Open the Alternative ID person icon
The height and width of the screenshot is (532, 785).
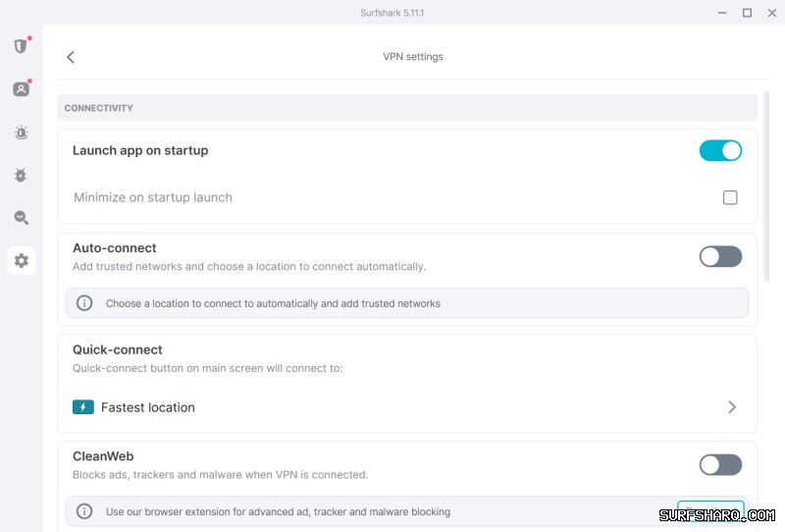[21, 89]
